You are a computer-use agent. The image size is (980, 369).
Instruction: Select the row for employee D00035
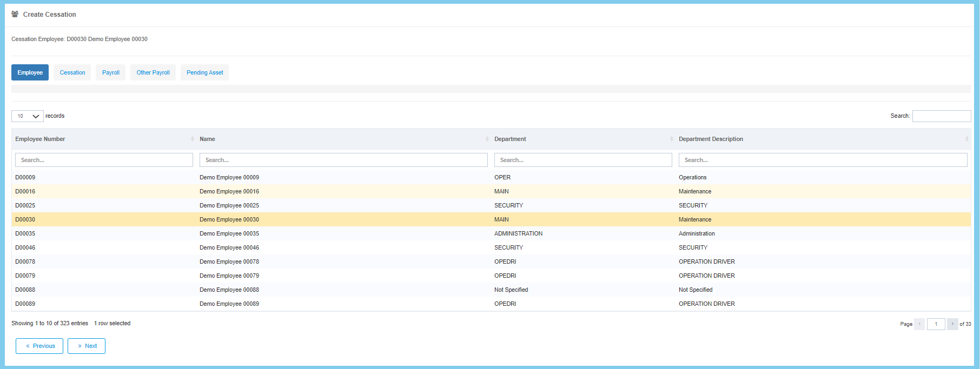pyautogui.click(x=230, y=233)
